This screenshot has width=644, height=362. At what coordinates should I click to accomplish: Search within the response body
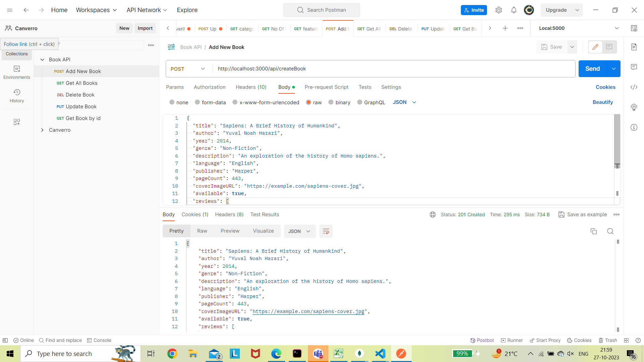(x=610, y=231)
